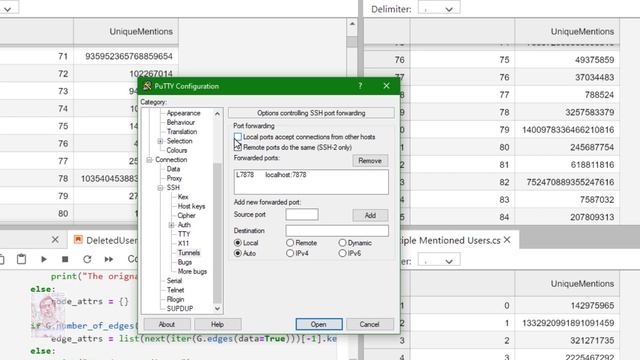The image size is (640, 360).
Task: Select Data under Connection
Action: tap(173, 169)
